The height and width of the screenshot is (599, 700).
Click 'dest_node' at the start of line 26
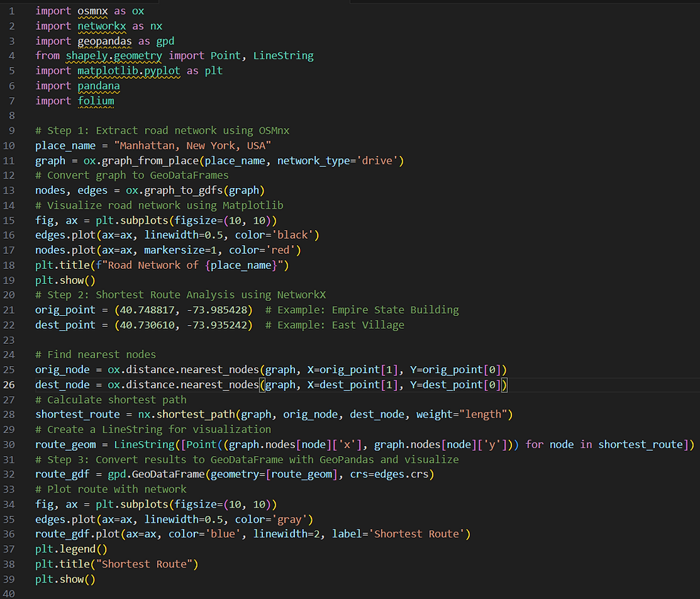63,385
